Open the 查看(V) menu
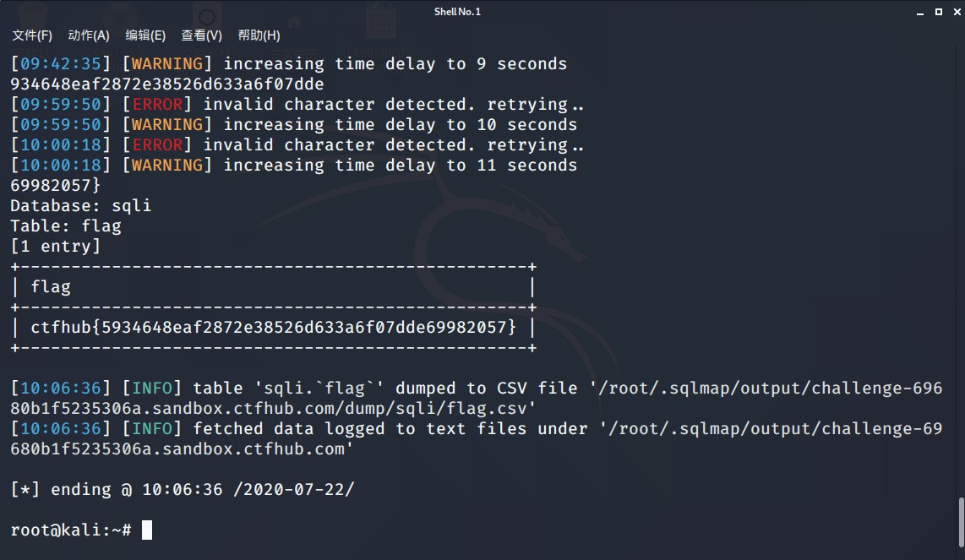Screen dimensions: 965x560 click(200, 35)
